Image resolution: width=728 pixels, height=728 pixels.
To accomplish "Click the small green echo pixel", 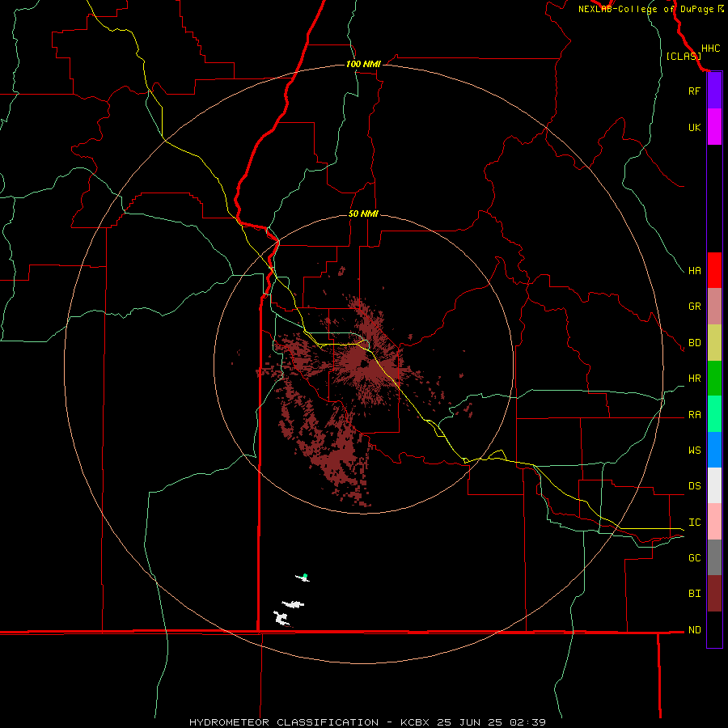I will pyautogui.click(x=305, y=576).
